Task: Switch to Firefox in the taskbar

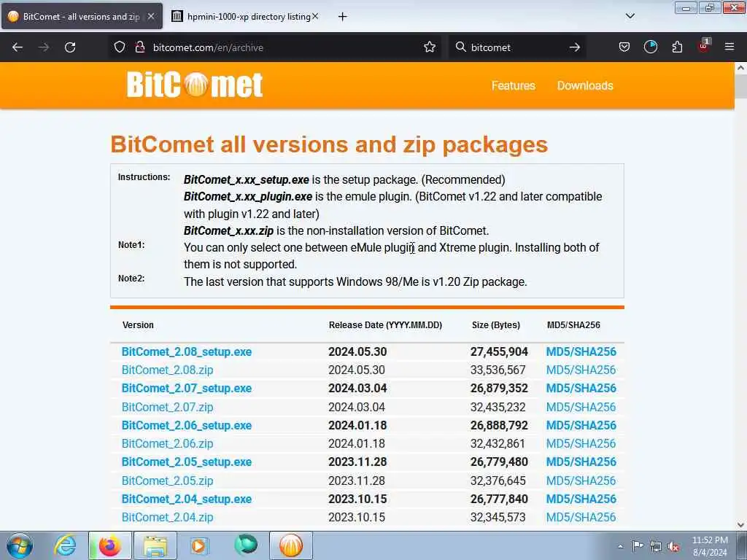Action: pyautogui.click(x=109, y=545)
